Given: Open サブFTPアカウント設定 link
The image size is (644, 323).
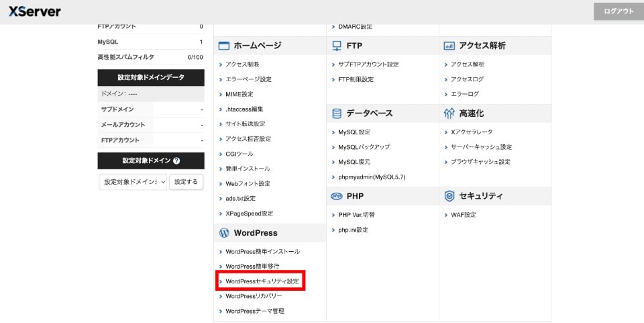Looking at the screenshot, I should 368,64.
